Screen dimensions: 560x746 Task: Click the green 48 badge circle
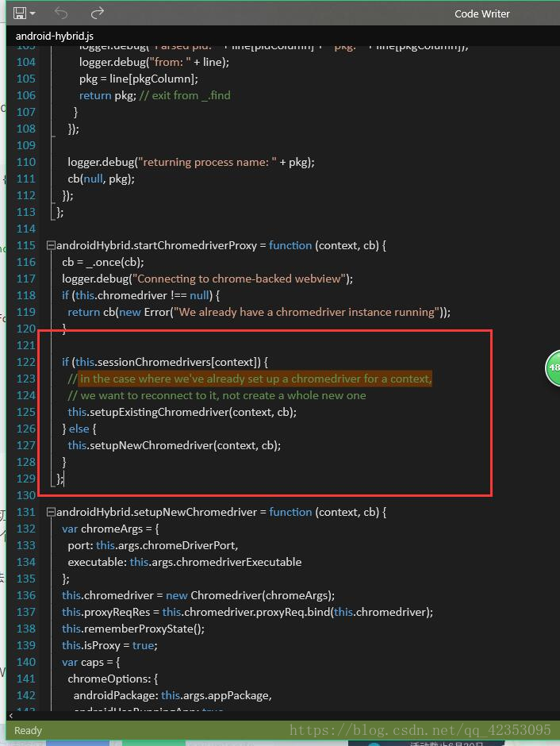[x=553, y=367]
